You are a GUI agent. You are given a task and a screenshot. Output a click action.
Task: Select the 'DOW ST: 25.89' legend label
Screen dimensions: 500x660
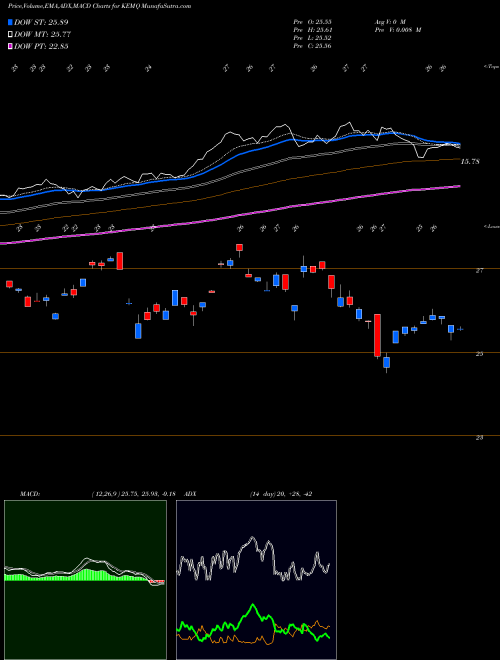pyautogui.click(x=41, y=22)
